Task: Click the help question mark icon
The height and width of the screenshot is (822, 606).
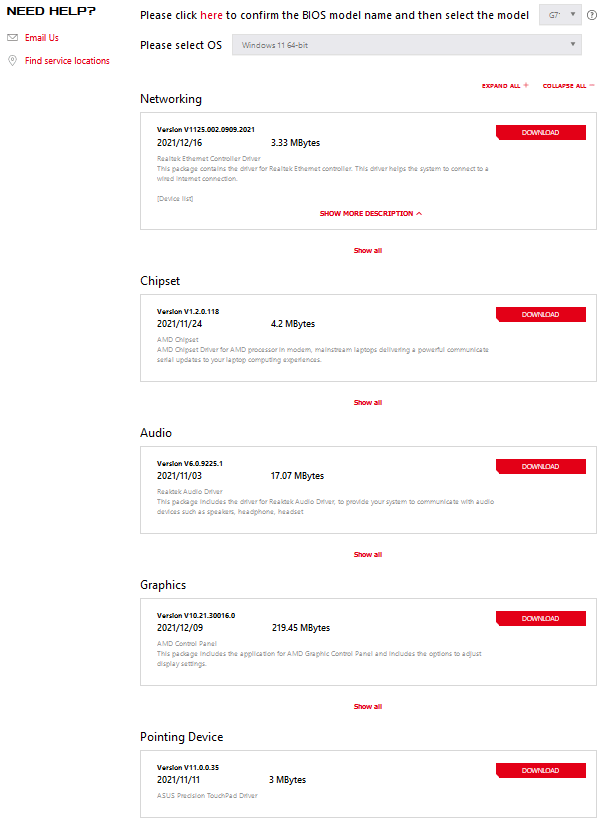Action: [x=592, y=15]
